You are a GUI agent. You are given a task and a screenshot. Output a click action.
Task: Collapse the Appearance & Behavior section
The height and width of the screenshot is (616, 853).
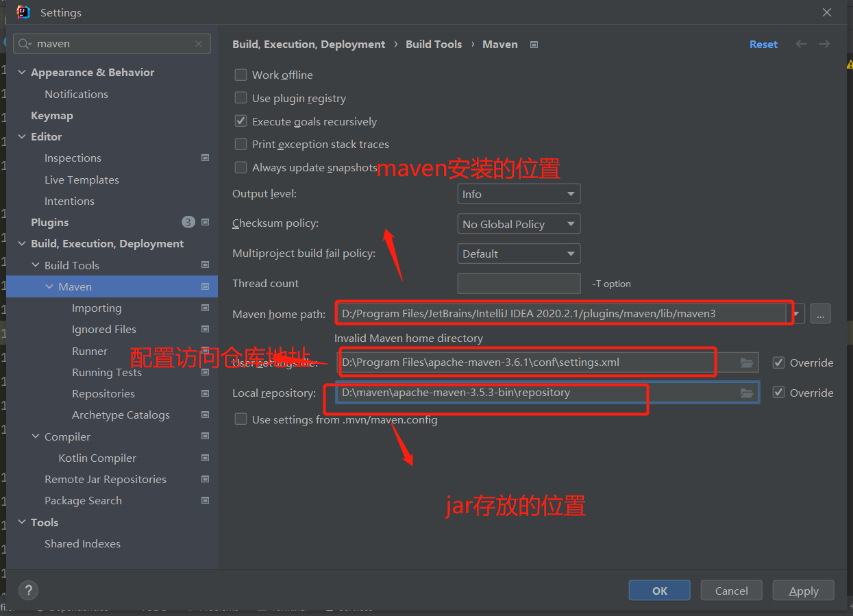pyautogui.click(x=22, y=72)
